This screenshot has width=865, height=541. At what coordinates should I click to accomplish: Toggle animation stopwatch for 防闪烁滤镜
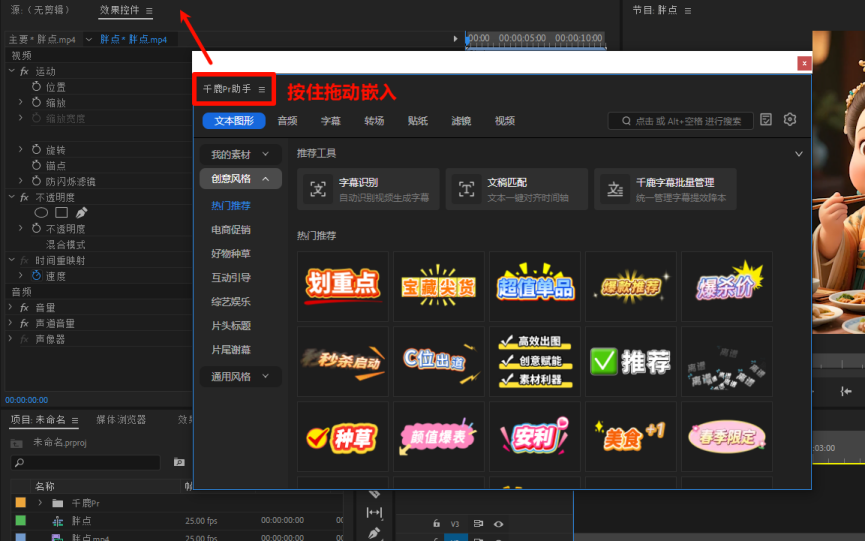pyautogui.click(x=36, y=181)
